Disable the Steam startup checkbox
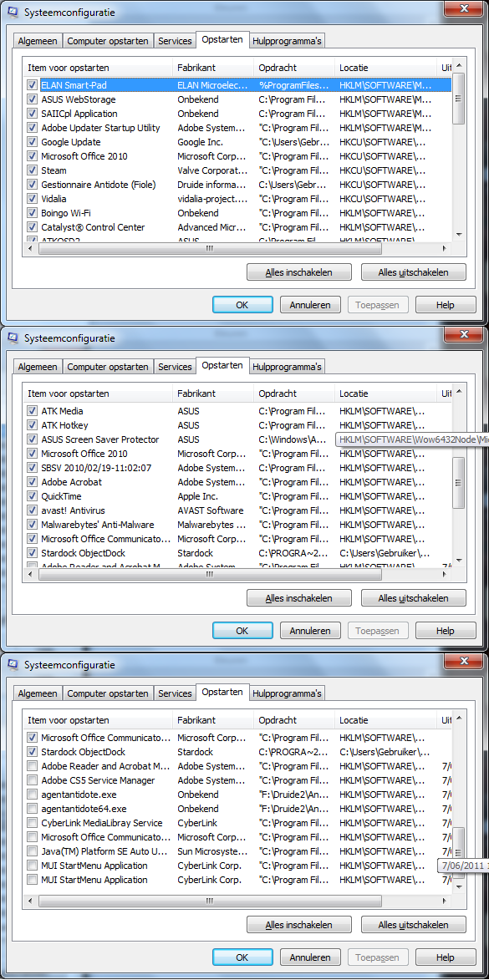 [32, 170]
